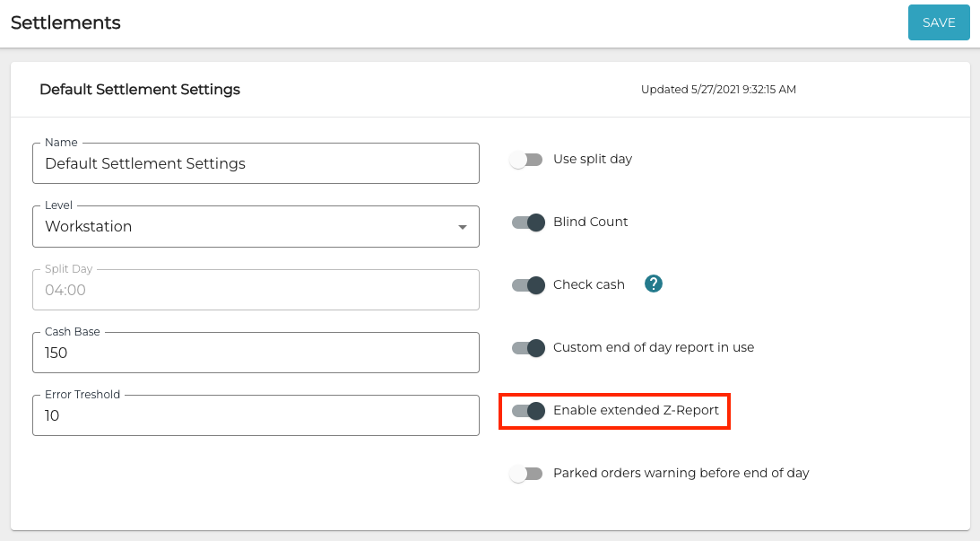Click the Updated timestamp text

point(718,90)
